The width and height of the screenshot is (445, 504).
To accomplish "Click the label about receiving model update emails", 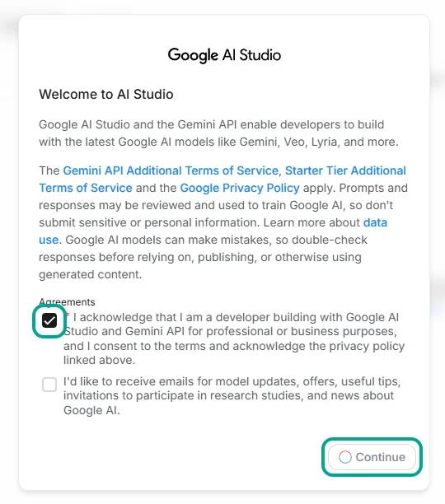I will (x=232, y=395).
